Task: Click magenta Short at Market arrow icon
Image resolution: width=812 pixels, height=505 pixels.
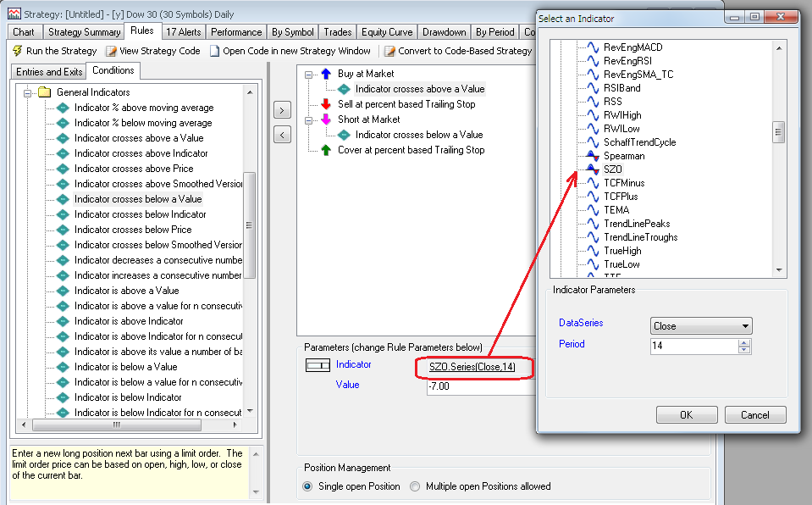Action: click(326, 120)
